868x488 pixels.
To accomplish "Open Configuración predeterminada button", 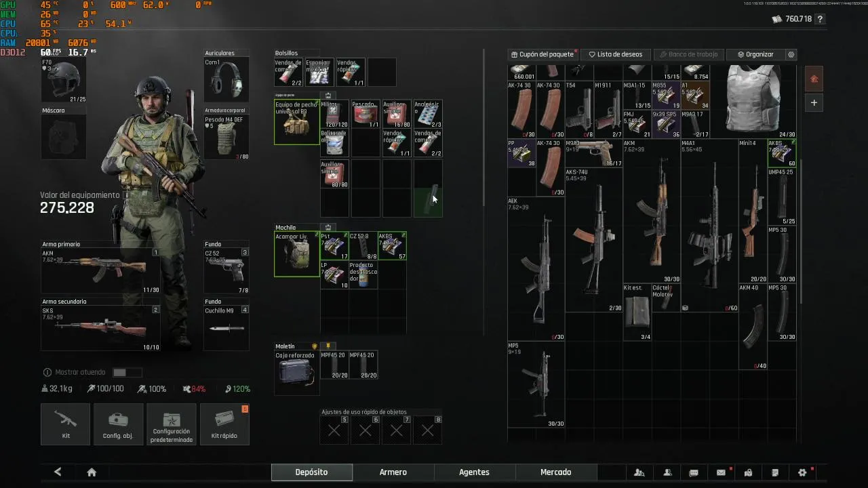I will pos(172,424).
